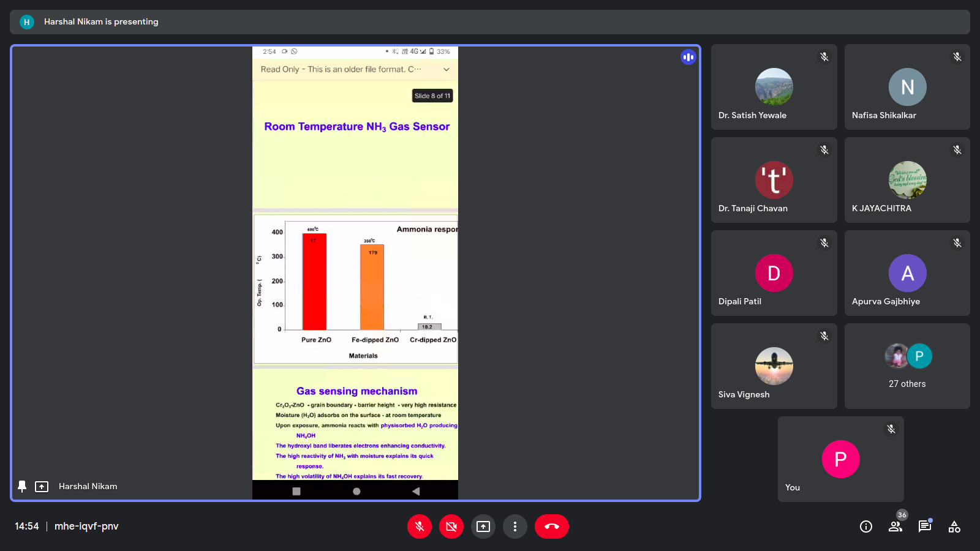Select Dr. Tanaji Chavan's tile
The width and height of the screenshot is (980, 551).
pos(774,180)
